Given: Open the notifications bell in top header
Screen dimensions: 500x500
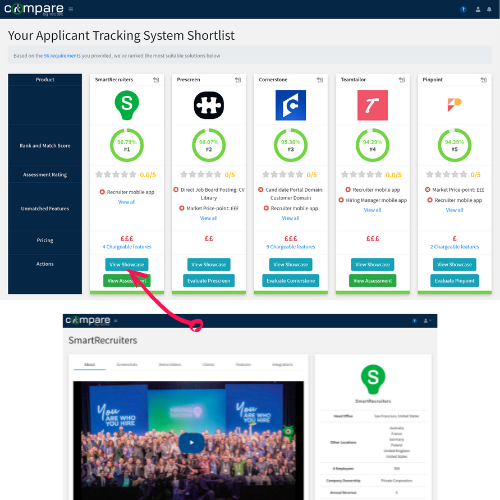Looking at the screenshot, I should point(489,9).
